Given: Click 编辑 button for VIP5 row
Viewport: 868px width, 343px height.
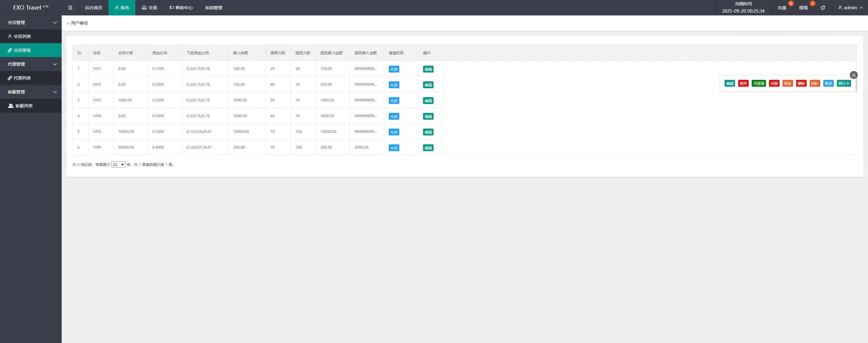Looking at the screenshot, I should pos(428,132).
